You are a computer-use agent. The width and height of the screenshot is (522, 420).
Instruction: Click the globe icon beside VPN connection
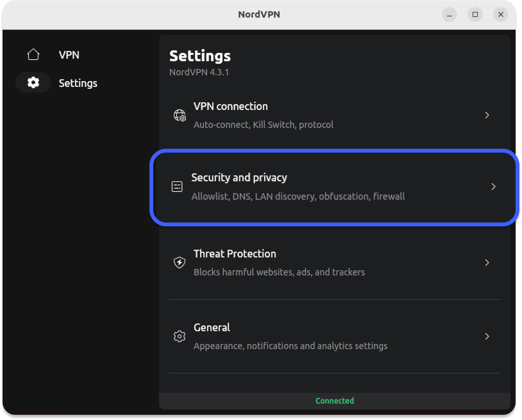click(x=180, y=115)
